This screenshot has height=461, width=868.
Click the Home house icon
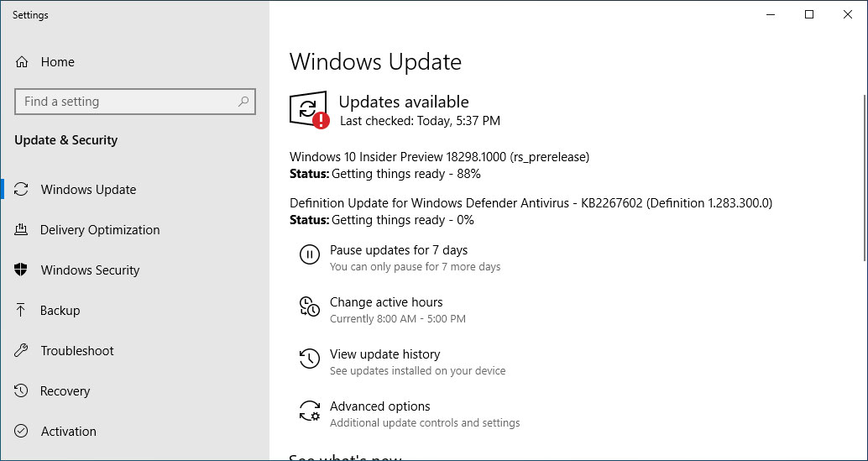point(22,62)
